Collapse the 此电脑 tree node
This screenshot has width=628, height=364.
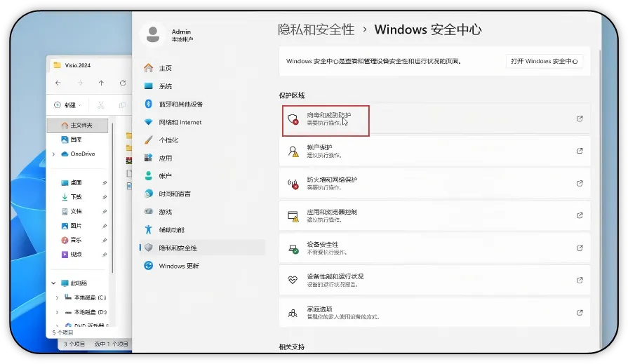pos(53,283)
